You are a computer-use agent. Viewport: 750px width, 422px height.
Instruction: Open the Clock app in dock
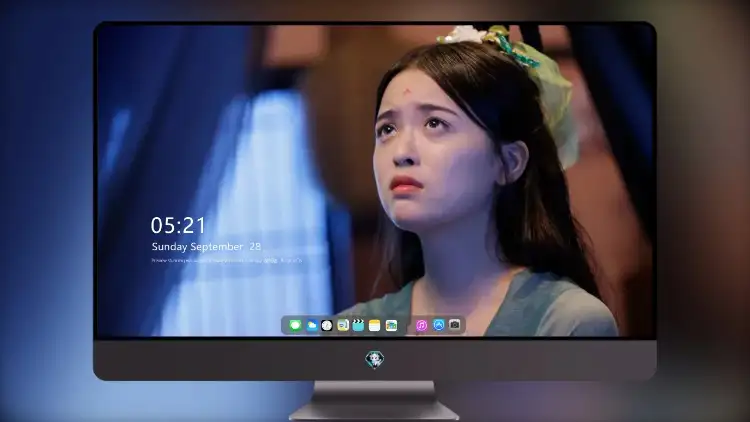click(x=327, y=326)
